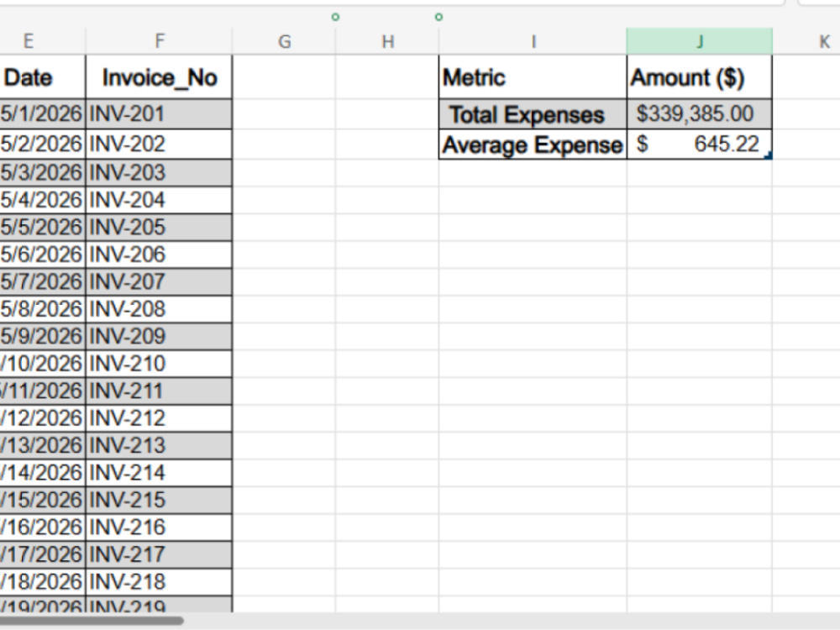Click date cell 5/4/2026

click(42, 201)
